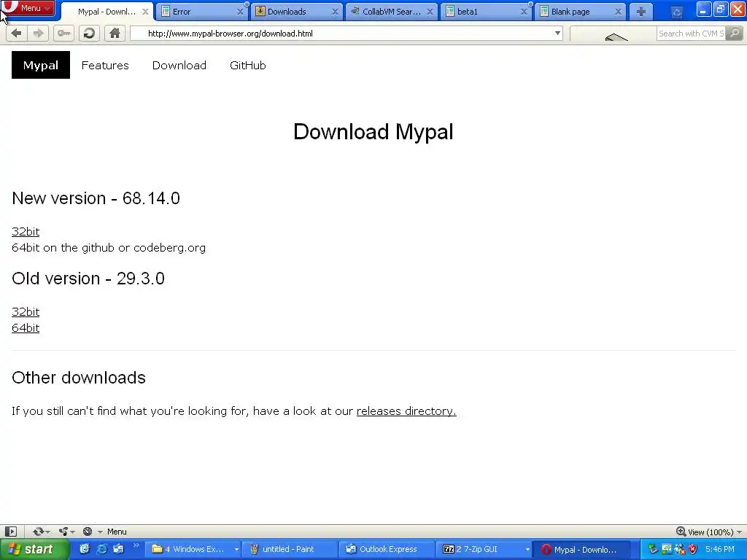The width and height of the screenshot is (747, 560).
Task: Expand the sync icon dropdown arrow
Action: 47,532
